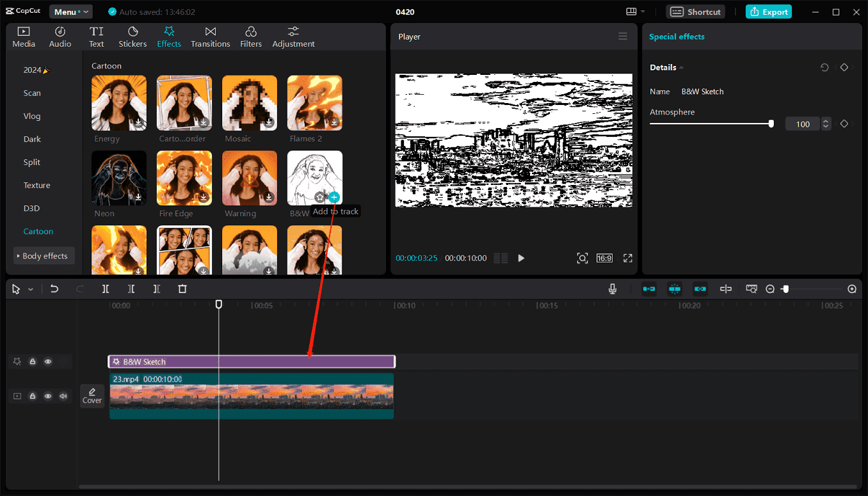Open the Adjustment tab

(x=293, y=37)
